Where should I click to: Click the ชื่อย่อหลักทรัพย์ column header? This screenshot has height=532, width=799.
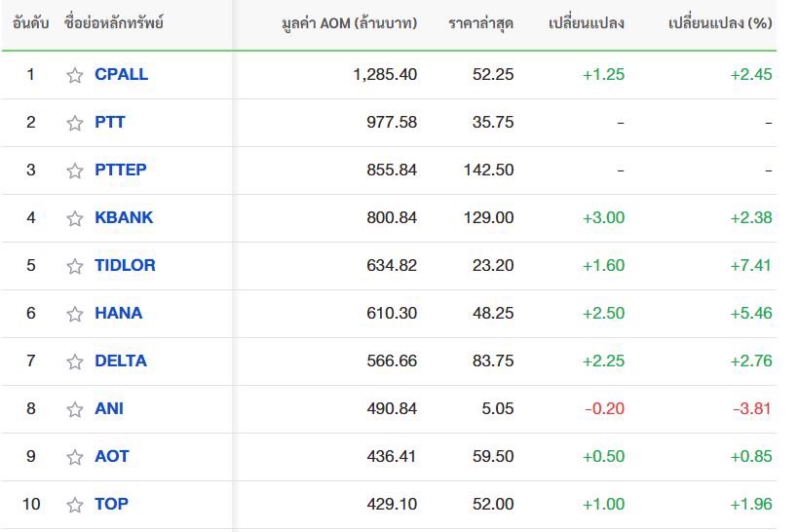[114, 23]
